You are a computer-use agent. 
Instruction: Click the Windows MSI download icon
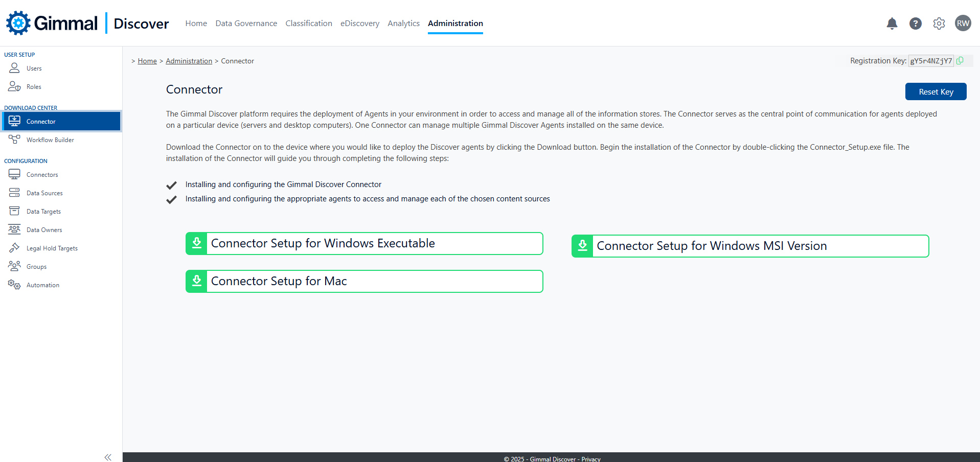click(582, 246)
